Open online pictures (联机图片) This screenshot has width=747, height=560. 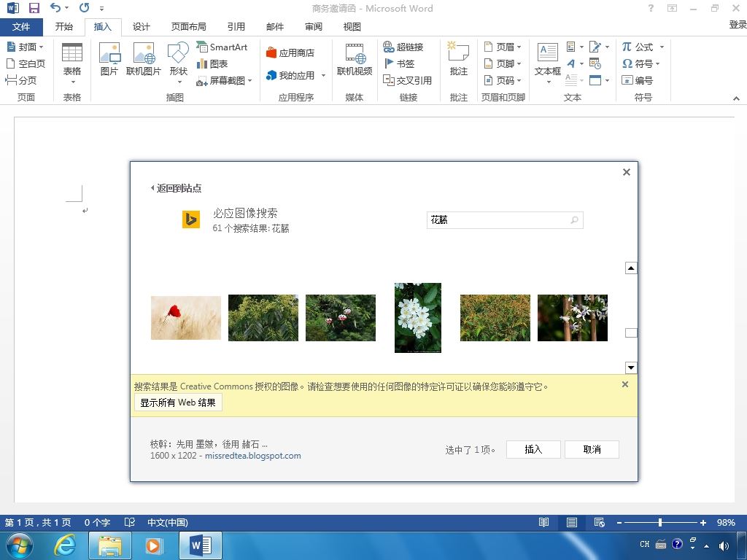point(144,59)
